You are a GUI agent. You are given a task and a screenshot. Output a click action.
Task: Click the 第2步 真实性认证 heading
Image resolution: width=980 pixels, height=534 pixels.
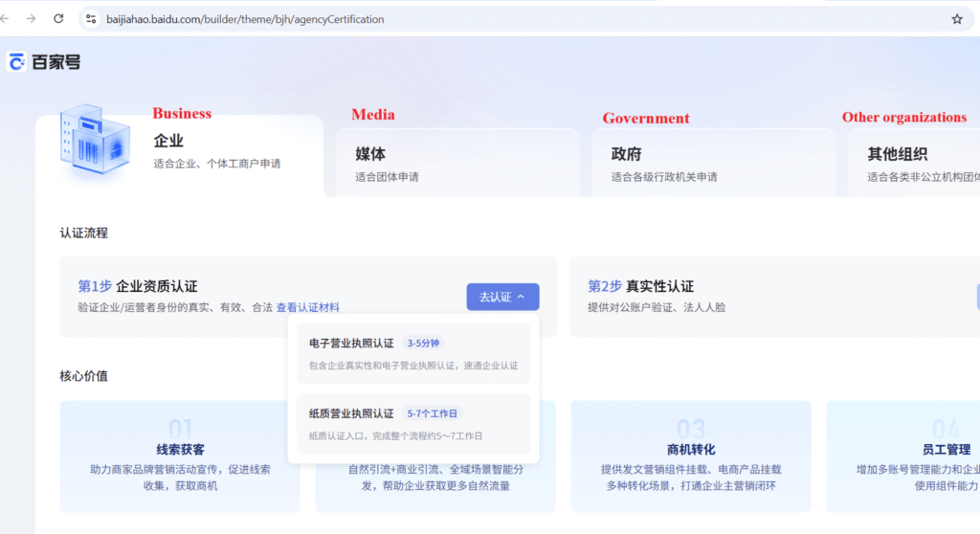tap(640, 286)
